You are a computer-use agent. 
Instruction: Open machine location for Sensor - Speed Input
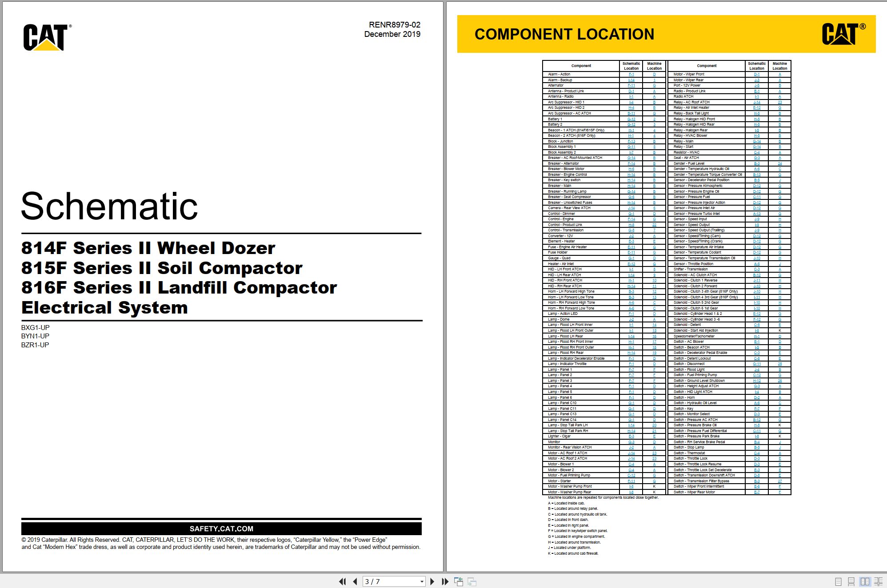pos(779,219)
